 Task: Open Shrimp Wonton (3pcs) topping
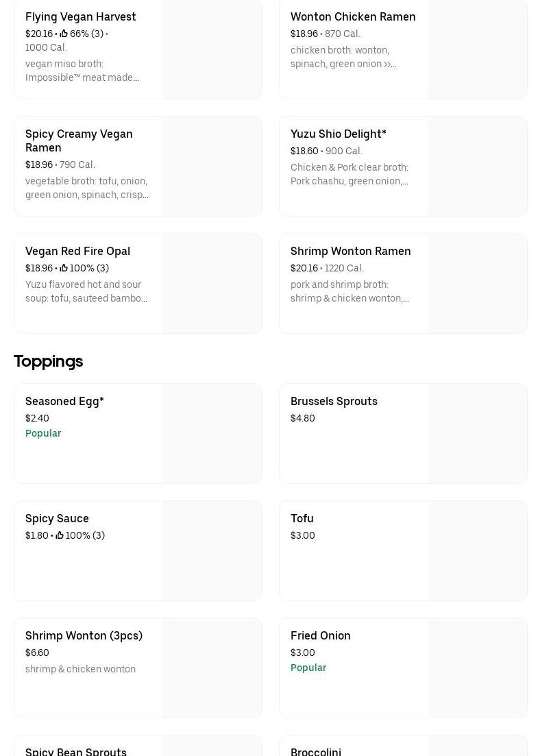point(84,635)
